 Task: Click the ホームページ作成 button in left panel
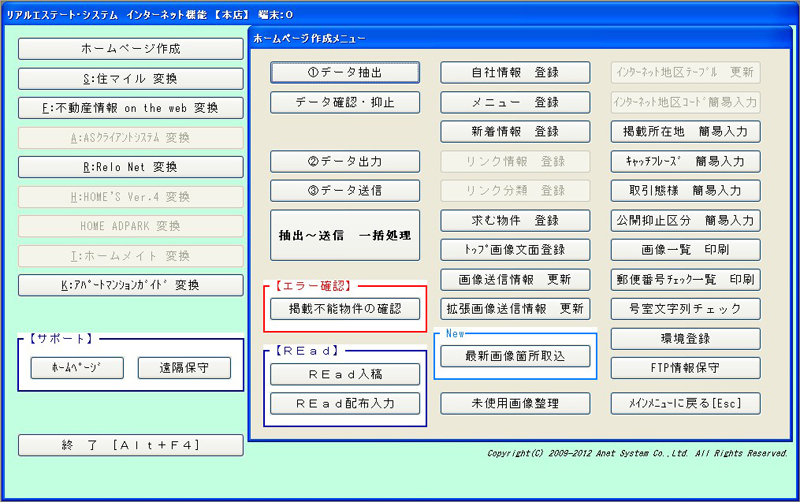pos(131,49)
